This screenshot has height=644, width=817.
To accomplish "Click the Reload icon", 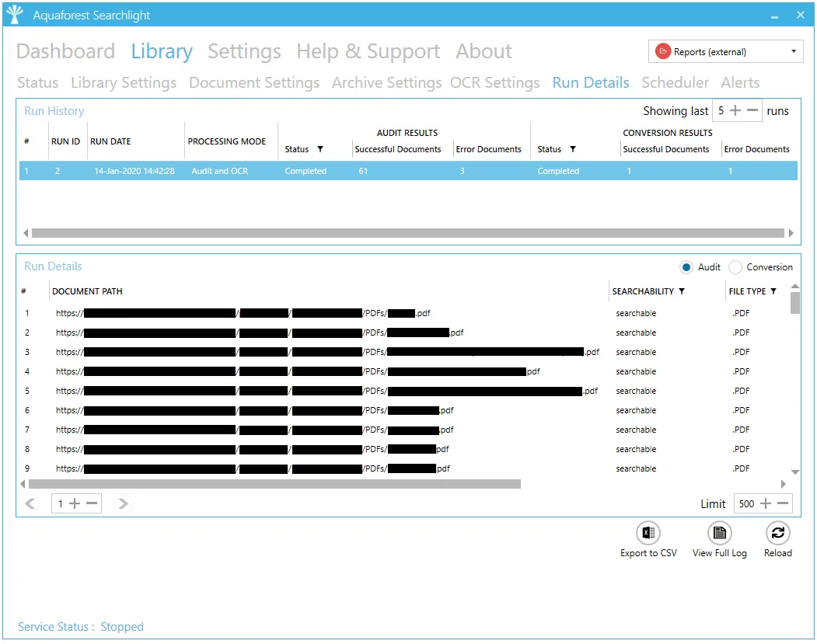I will [x=777, y=533].
